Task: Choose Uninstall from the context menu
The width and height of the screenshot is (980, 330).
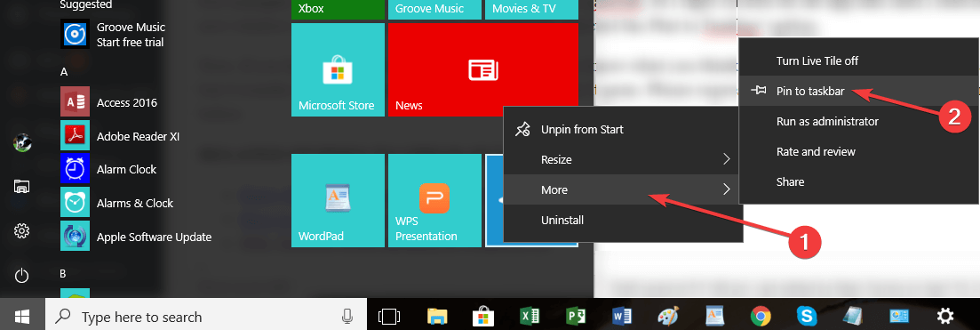Action: click(x=623, y=220)
